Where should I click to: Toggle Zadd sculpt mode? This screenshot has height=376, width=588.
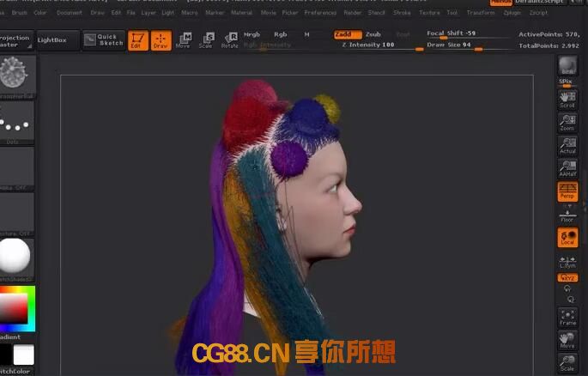coord(348,34)
